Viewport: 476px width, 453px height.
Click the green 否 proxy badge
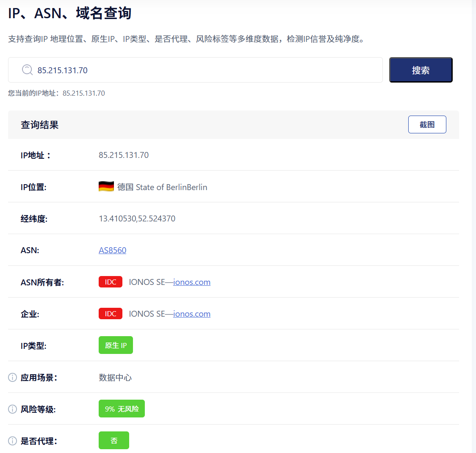[x=113, y=441]
